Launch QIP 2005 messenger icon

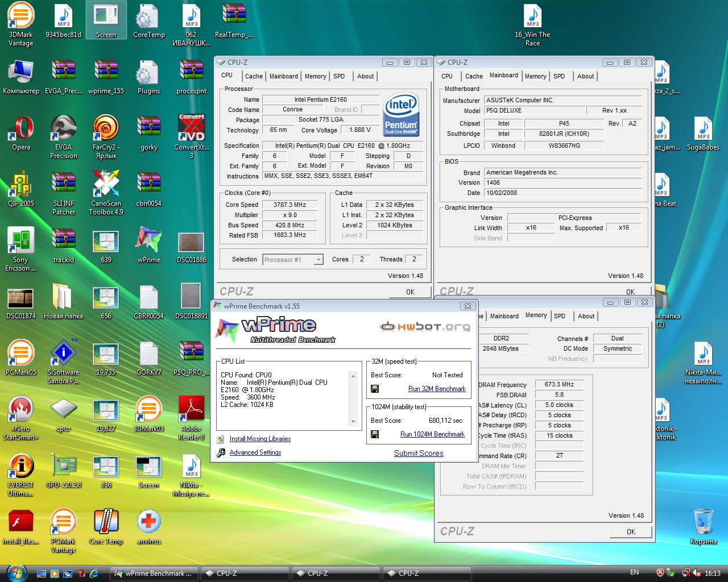pyautogui.click(x=21, y=190)
